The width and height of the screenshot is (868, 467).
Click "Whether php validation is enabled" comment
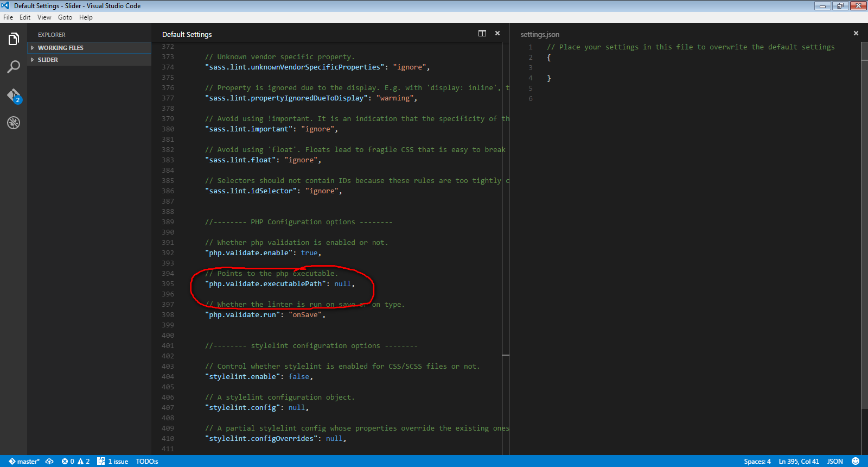pos(297,243)
